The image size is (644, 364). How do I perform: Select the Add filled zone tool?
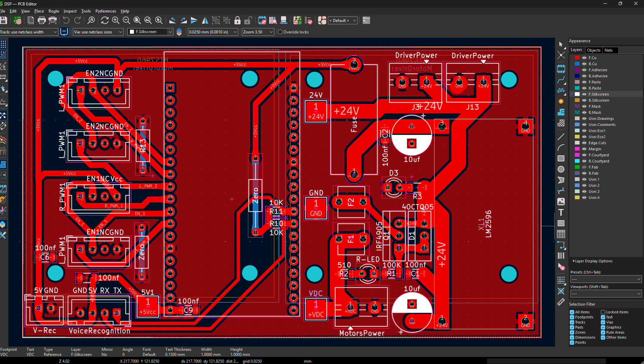(561, 112)
